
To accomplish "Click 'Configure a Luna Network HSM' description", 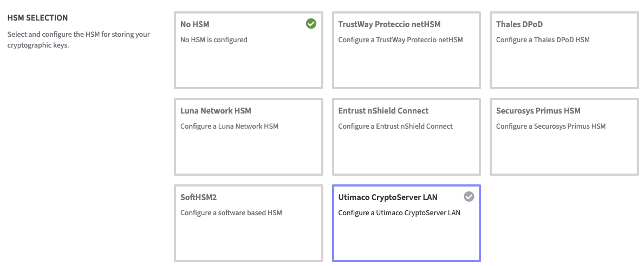I will [x=229, y=126].
